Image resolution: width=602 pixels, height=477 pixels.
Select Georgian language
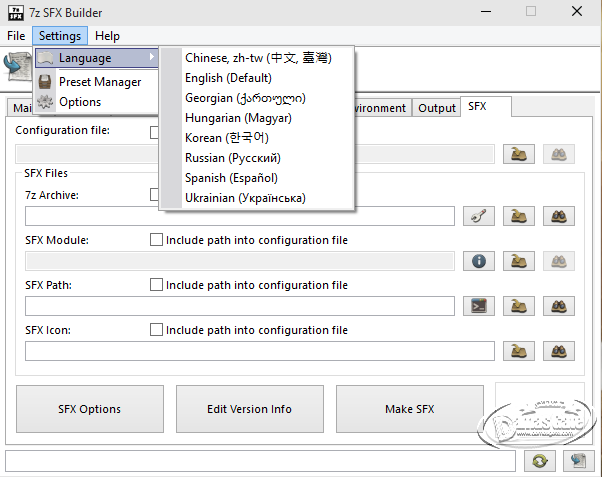click(x=245, y=98)
